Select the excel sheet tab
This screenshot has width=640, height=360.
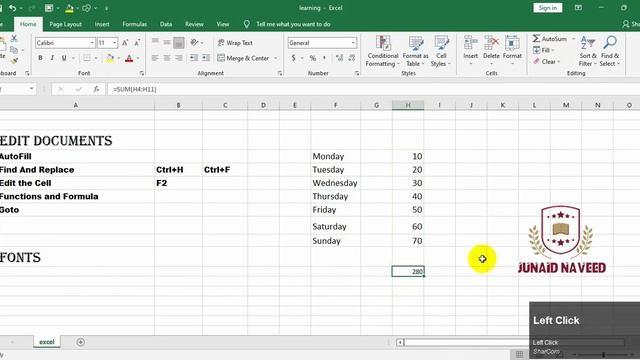[47, 342]
